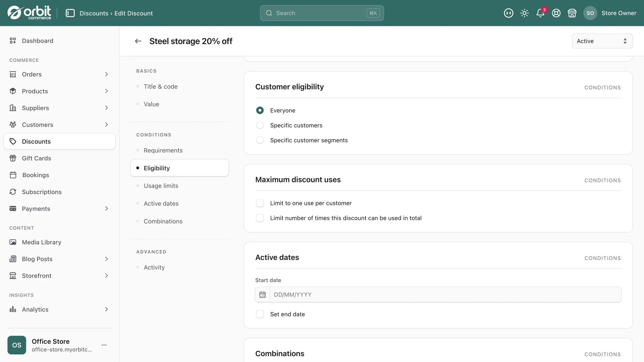This screenshot has width=644, height=362.
Task: Click the Blog Posts document icon
Action: 13,259
